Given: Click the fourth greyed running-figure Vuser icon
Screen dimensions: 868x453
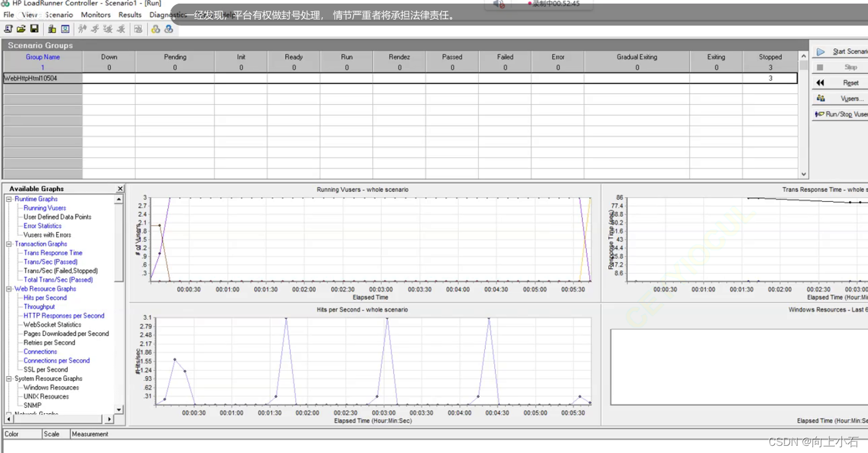Looking at the screenshot, I should (122, 29).
